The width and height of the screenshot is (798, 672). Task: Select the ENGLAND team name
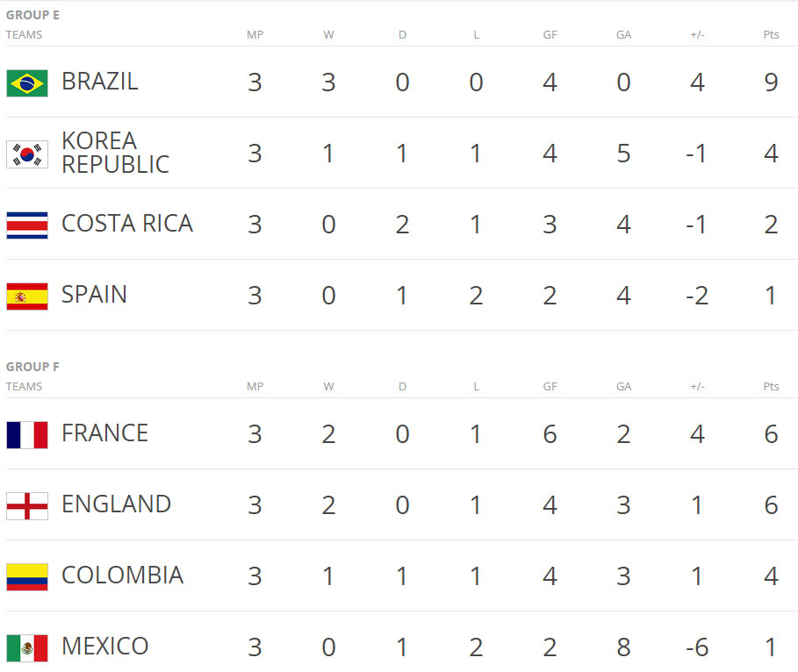116,504
